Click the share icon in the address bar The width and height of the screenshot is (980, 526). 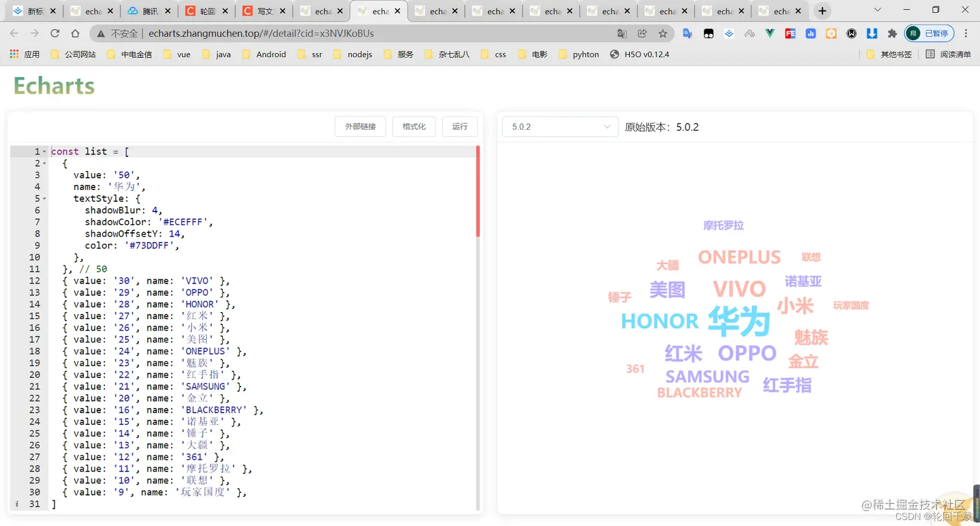coord(642,32)
